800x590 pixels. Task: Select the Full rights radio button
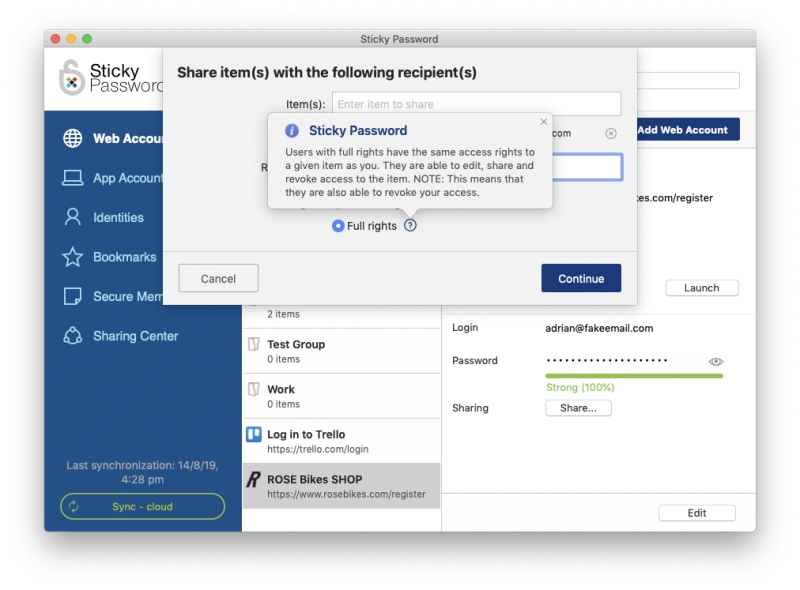338,226
